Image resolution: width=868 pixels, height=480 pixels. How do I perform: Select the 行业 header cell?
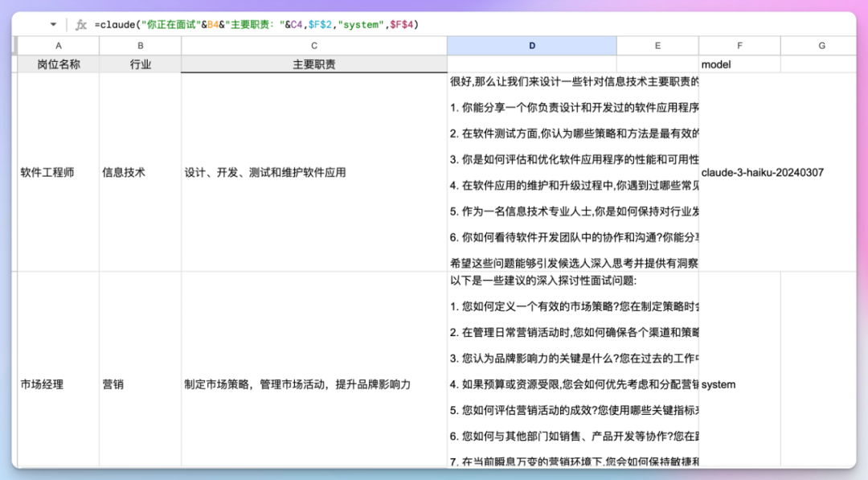140,64
